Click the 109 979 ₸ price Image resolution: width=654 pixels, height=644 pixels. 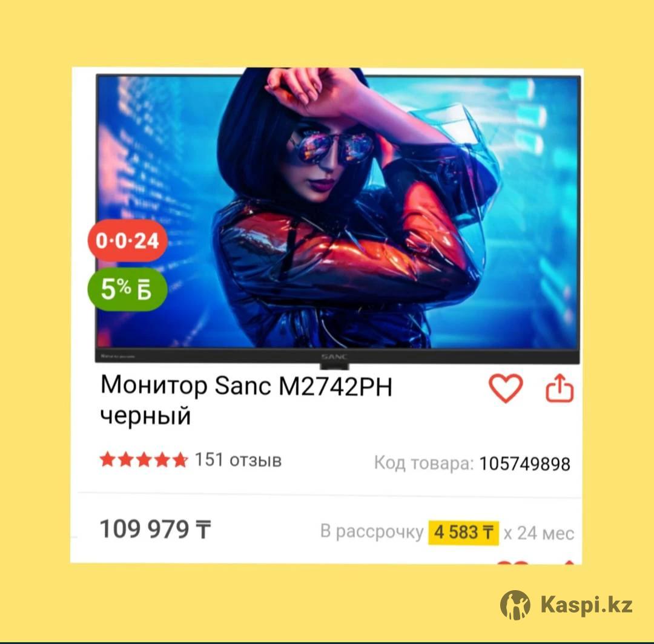[155, 530]
